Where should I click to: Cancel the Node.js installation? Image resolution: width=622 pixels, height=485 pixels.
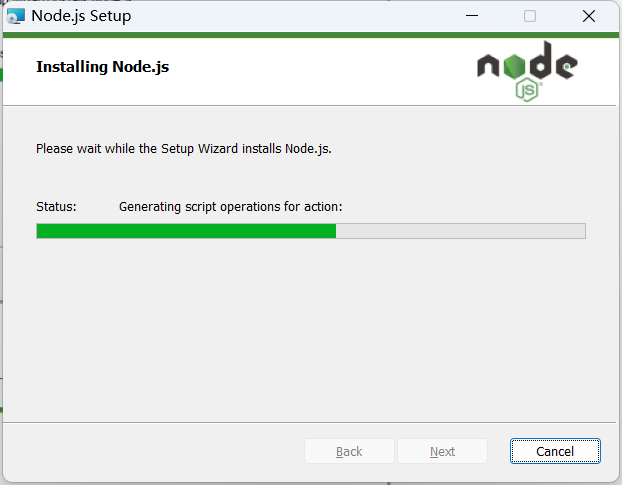pyautogui.click(x=555, y=451)
